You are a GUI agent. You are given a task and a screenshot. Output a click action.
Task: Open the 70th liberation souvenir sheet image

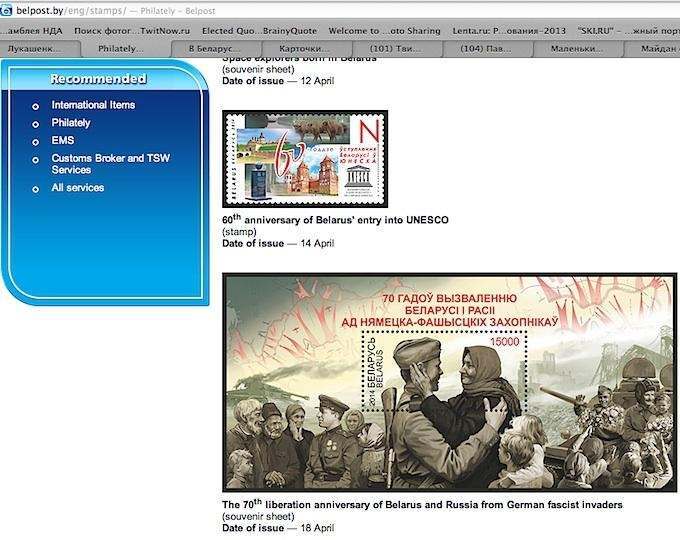[x=449, y=383]
